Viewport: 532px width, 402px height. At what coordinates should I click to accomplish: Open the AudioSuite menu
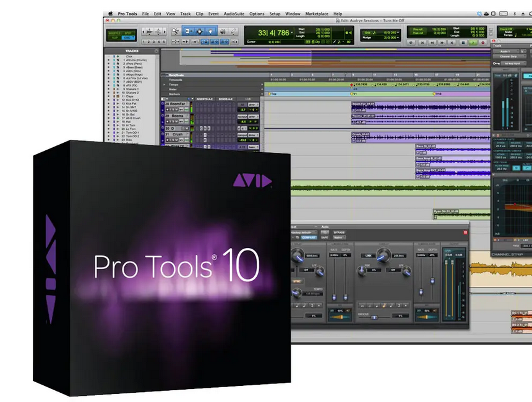pos(234,14)
